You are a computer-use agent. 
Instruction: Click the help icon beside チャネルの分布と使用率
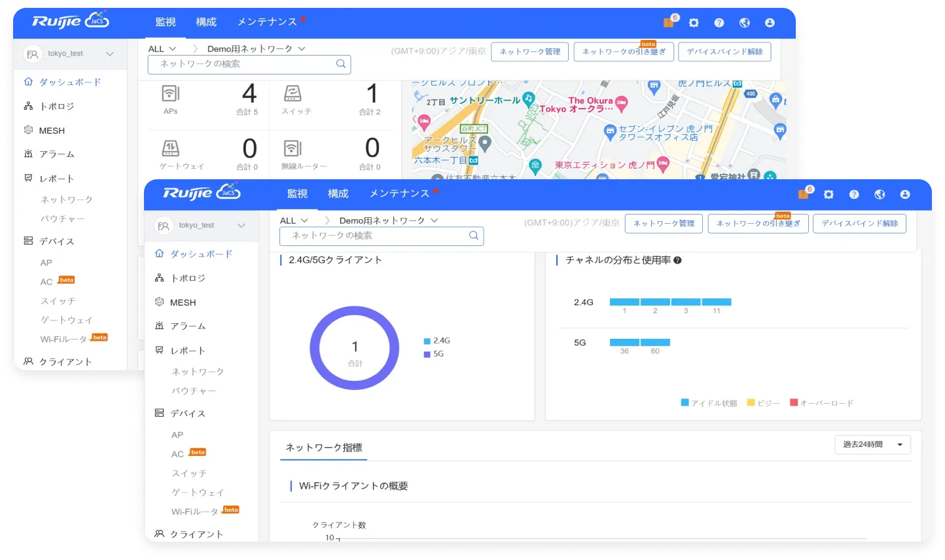[677, 260]
